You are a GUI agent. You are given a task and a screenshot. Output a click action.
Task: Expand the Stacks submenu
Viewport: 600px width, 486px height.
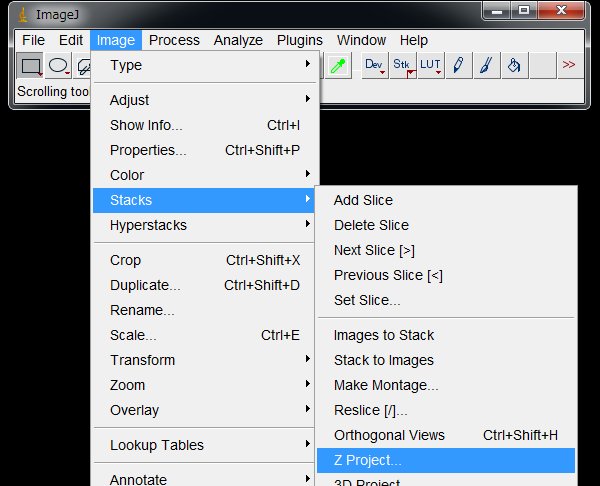(x=204, y=200)
